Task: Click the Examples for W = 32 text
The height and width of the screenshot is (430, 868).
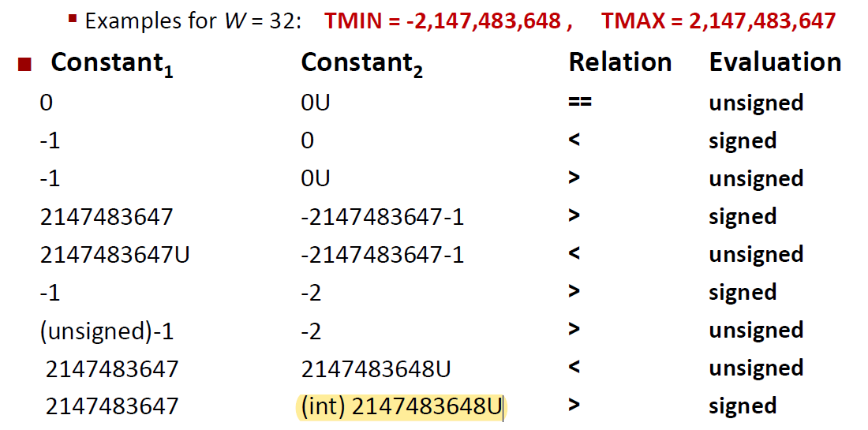Action: pyautogui.click(x=193, y=21)
